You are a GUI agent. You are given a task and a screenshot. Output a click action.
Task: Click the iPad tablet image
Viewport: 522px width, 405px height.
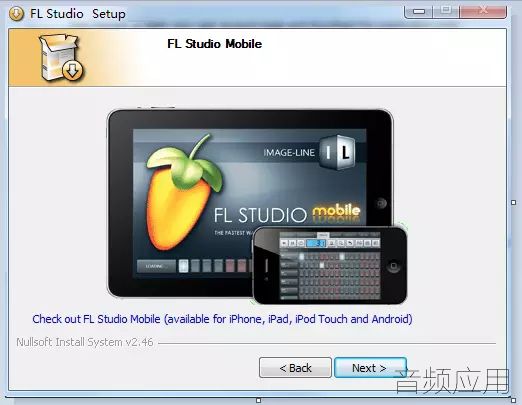[x=250, y=203]
